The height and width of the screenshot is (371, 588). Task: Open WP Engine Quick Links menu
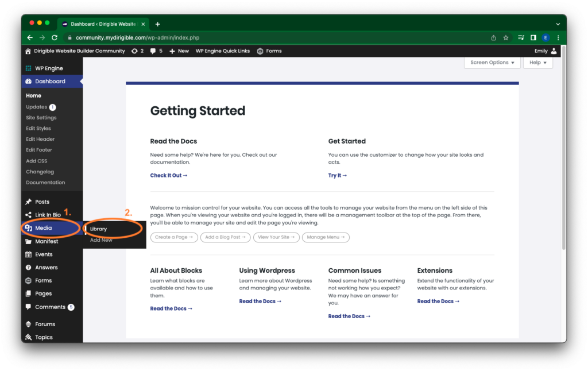(x=222, y=51)
